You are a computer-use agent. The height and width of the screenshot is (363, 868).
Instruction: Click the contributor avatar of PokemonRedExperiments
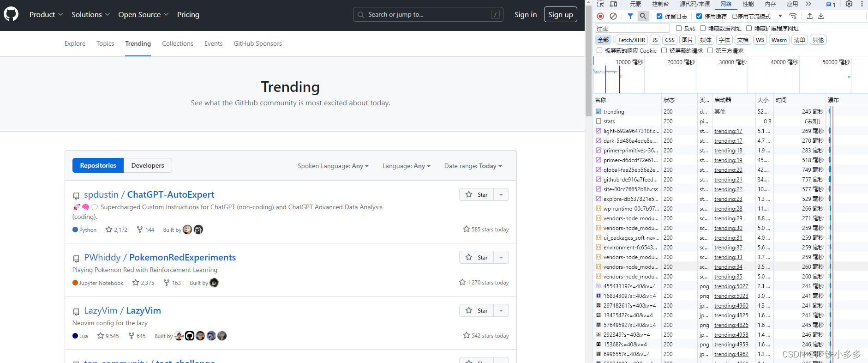point(214,283)
